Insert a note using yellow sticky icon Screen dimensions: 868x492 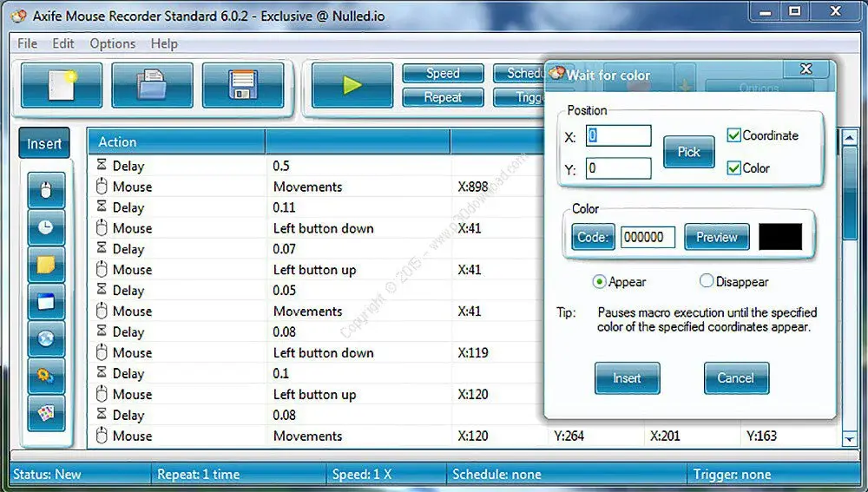46,265
